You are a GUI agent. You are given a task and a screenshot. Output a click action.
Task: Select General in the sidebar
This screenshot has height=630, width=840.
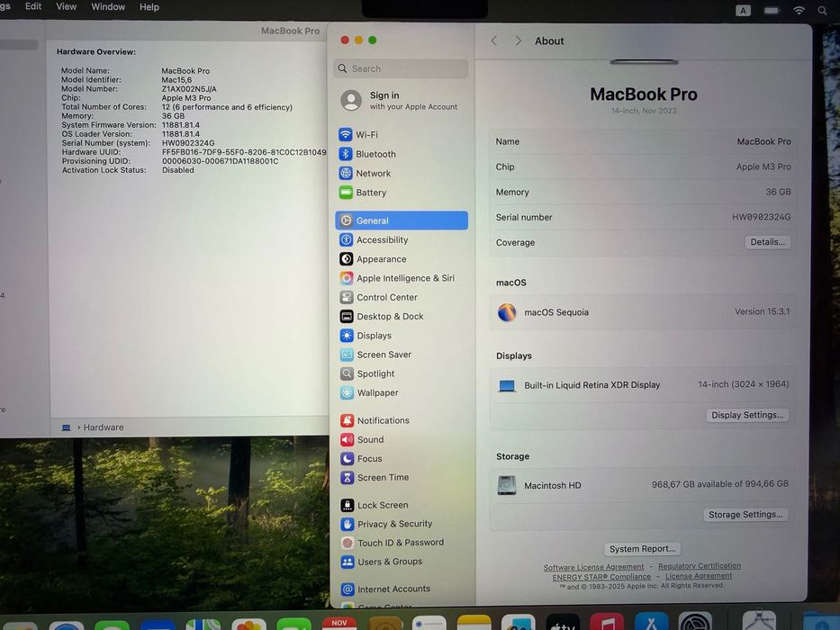click(x=402, y=220)
